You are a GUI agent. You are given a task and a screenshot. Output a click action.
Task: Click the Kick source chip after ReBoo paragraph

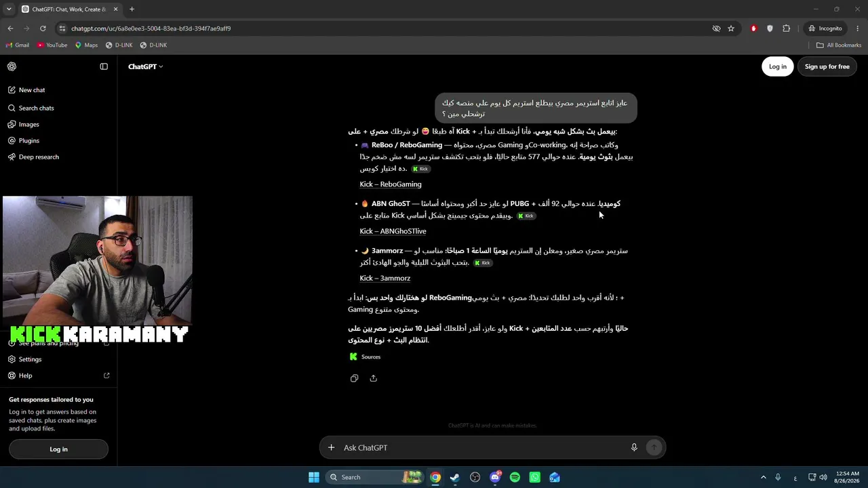click(x=420, y=169)
